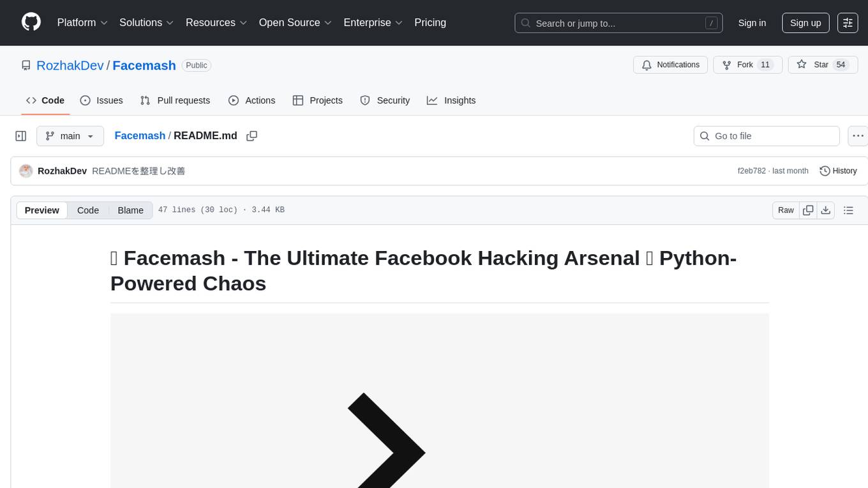Expand the Open Source menu
Viewport: 868px width, 488px height.
click(x=296, y=22)
